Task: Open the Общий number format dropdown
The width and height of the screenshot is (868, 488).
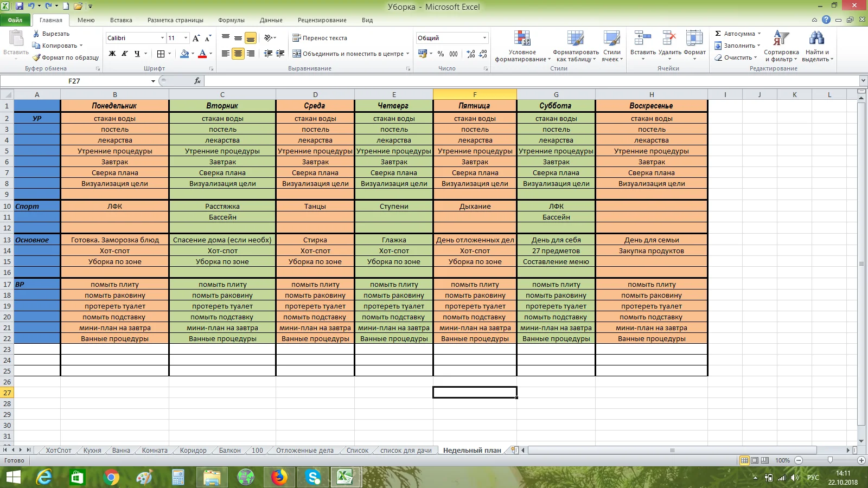Action: [x=484, y=38]
